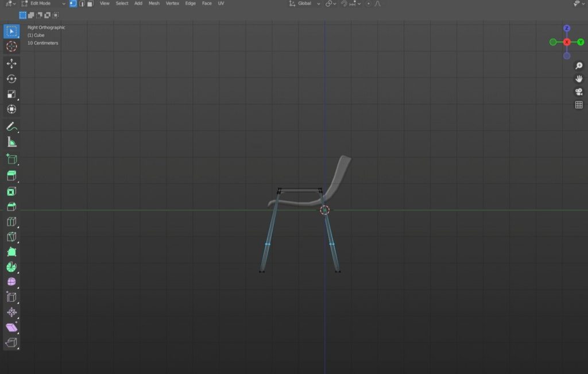Choose the Spin tool
Image resolution: width=588 pixels, height=374 pixels.
[11, 267]
